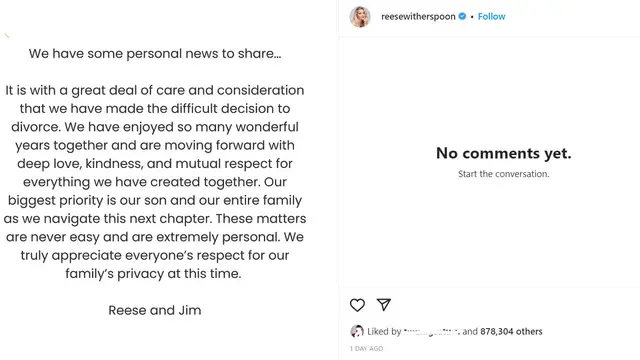Follow the reesewitherspoon account
Screen dimensions: 640x360
(x=491, y=16)
